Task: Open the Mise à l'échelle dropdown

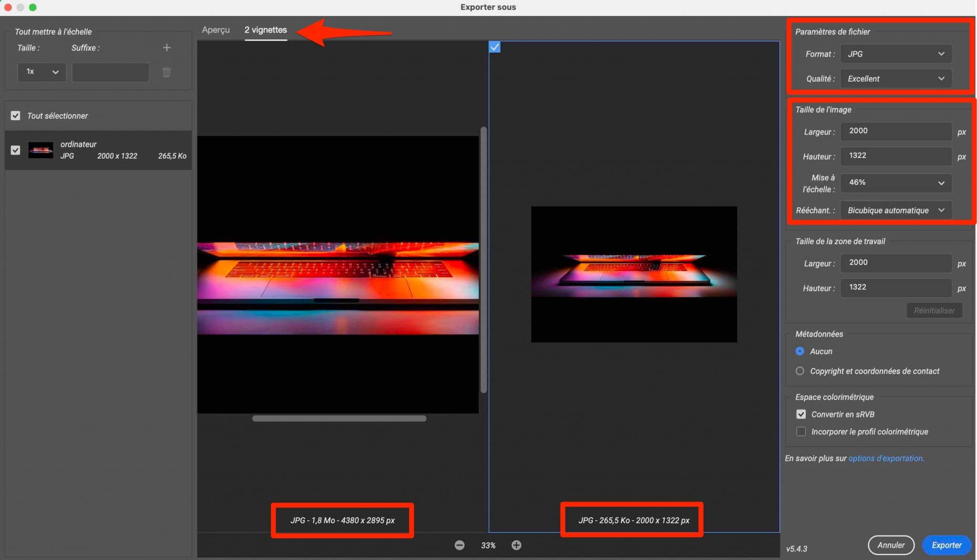Action: coord(895,183)
